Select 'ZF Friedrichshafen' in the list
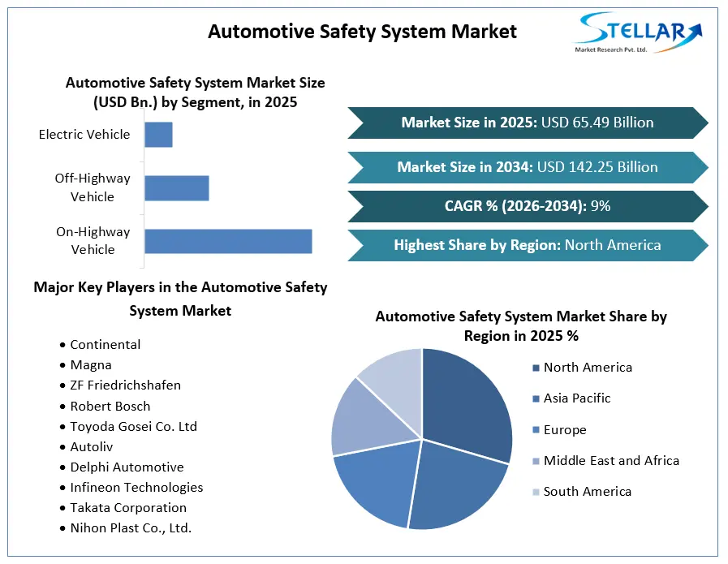Image resolution: width=728 pixels, height=564 pixels. (125, 385)
